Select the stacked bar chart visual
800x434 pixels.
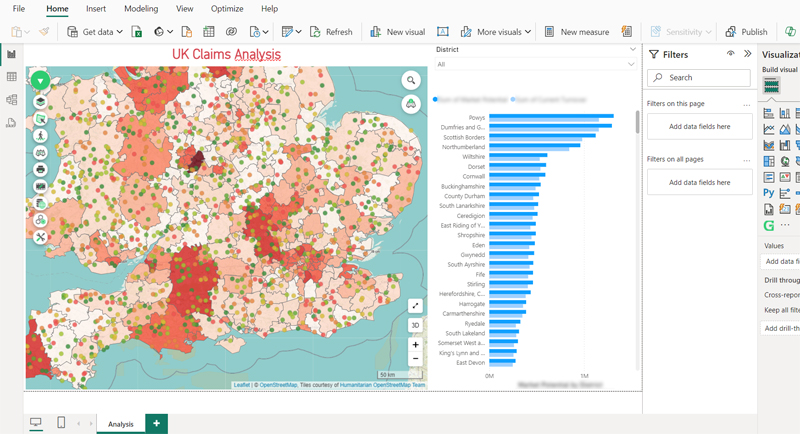pos(769,114)
